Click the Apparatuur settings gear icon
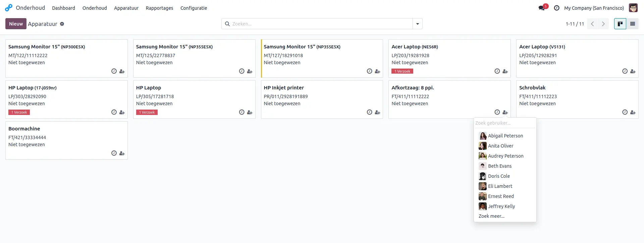644x243 pixels. 62,24
